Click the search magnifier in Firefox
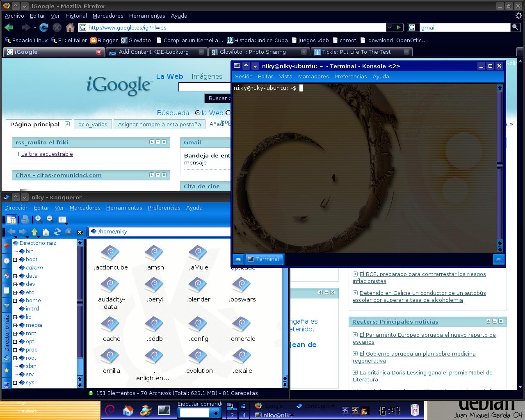 [515, 27]
